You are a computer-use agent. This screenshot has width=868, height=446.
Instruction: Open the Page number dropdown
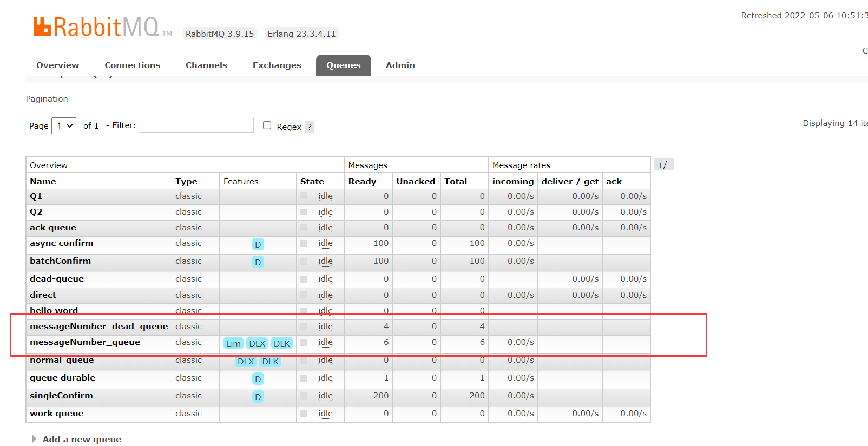pyautogui.click(x=64, y=125)
